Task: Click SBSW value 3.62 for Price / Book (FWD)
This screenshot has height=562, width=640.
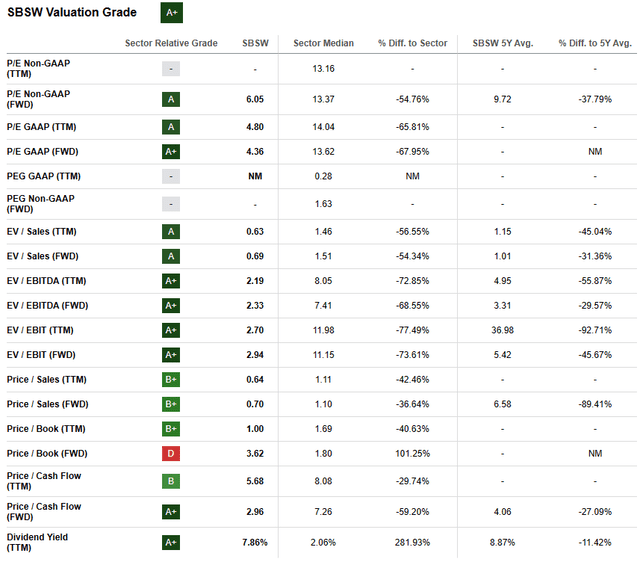Action: (x=255, y=453)
